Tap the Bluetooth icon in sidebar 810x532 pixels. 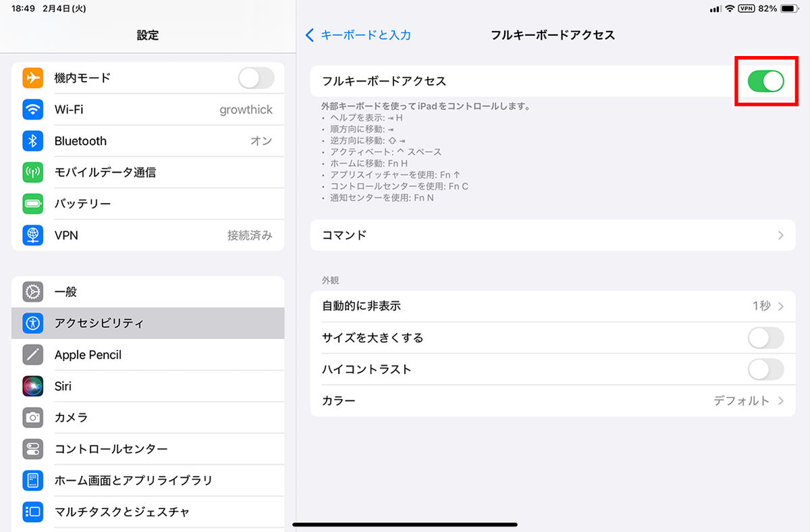point(32,141)
